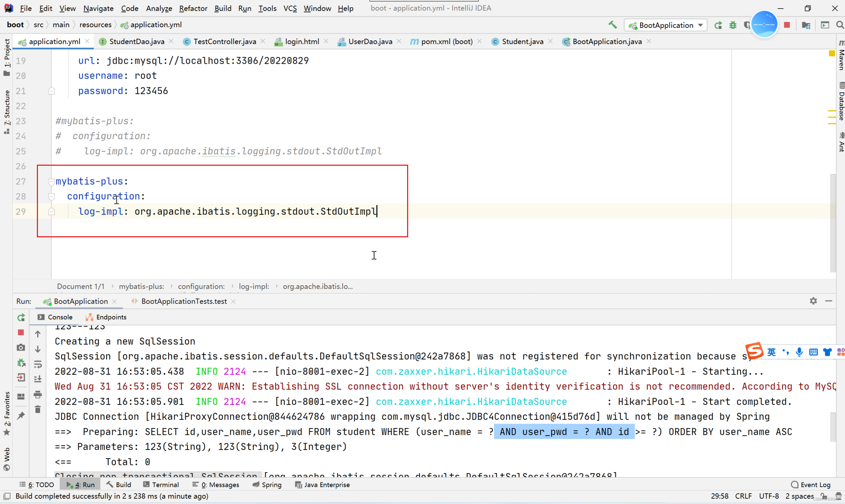Open the BootApplication run configuration dropdown
The width and height of the screenshot is (845, 504).
point(666,25)
